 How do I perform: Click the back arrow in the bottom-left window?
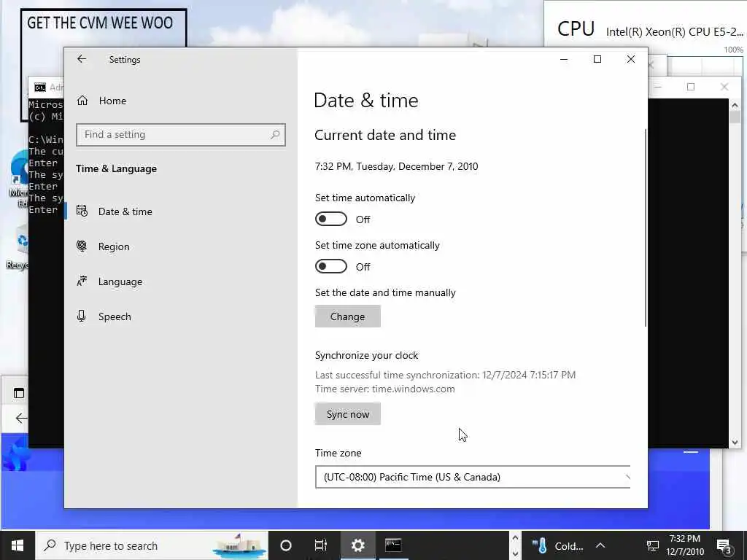[21, 418]
